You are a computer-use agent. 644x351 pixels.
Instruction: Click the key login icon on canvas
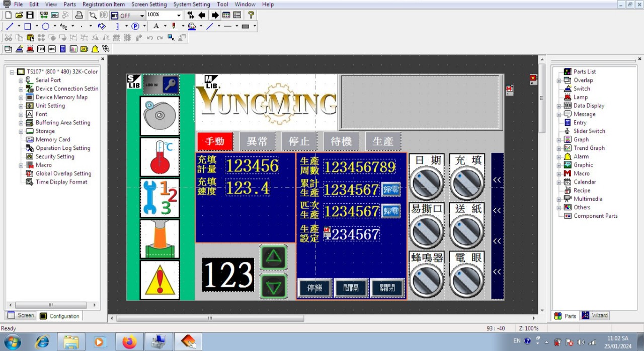point(170,84)
